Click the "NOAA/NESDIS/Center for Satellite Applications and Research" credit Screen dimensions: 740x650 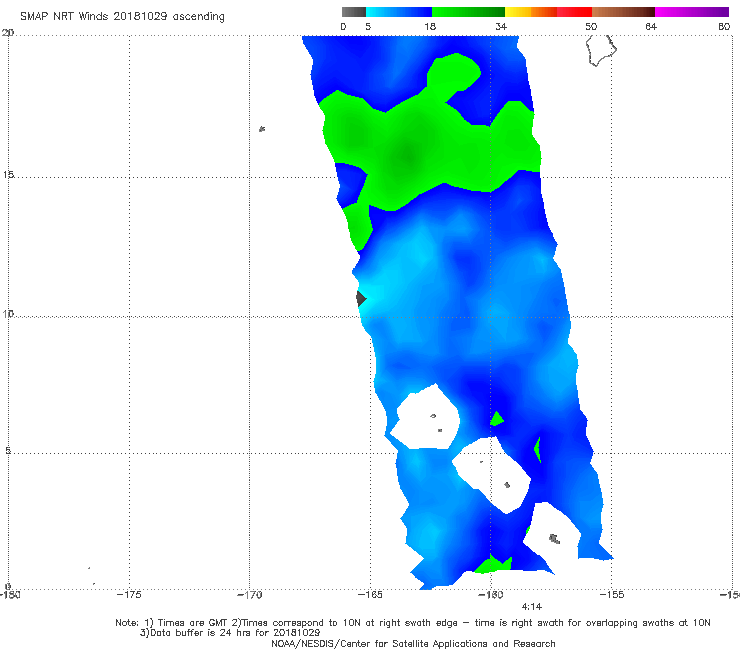pyautogui.click(x=413, y=643)
